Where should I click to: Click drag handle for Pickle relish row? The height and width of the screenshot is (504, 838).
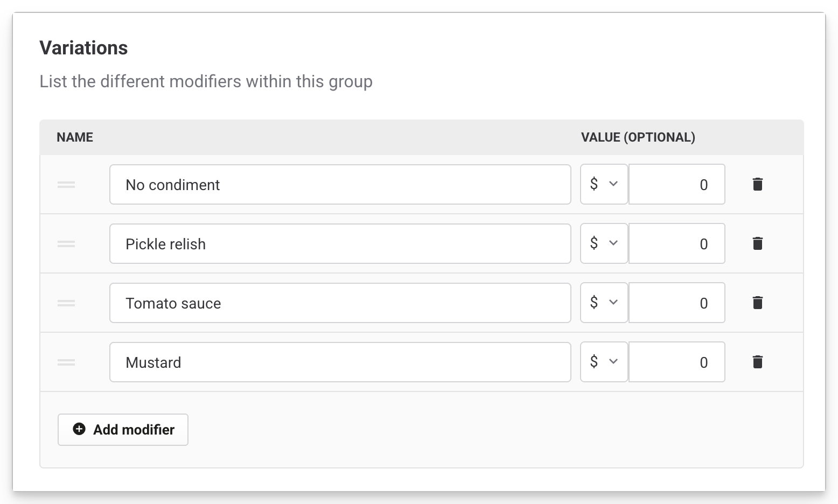[66, 244]
